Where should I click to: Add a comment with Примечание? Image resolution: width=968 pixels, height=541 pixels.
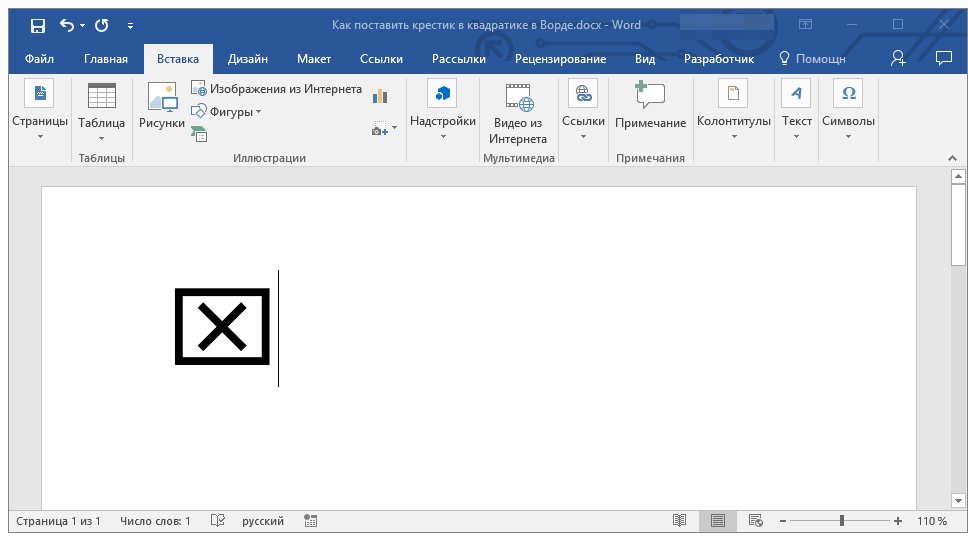[x=650, y=97]
